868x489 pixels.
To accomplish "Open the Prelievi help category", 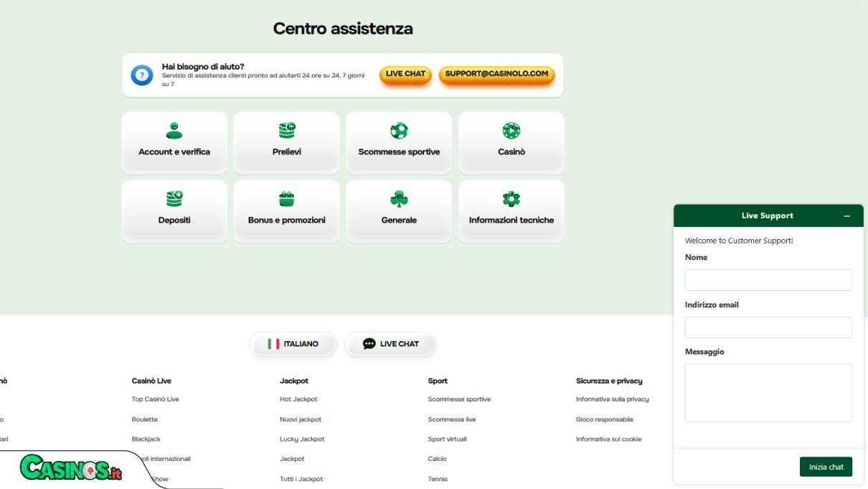I will (x=287, y=142).
